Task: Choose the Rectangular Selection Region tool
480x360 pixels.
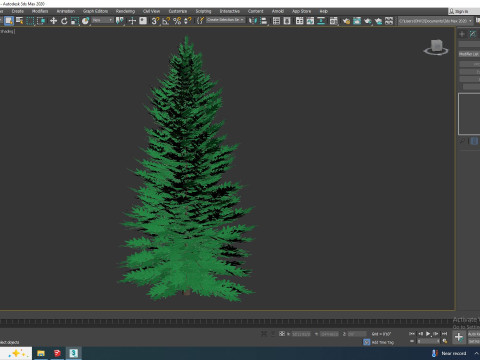Action: (x=30, y=21)
